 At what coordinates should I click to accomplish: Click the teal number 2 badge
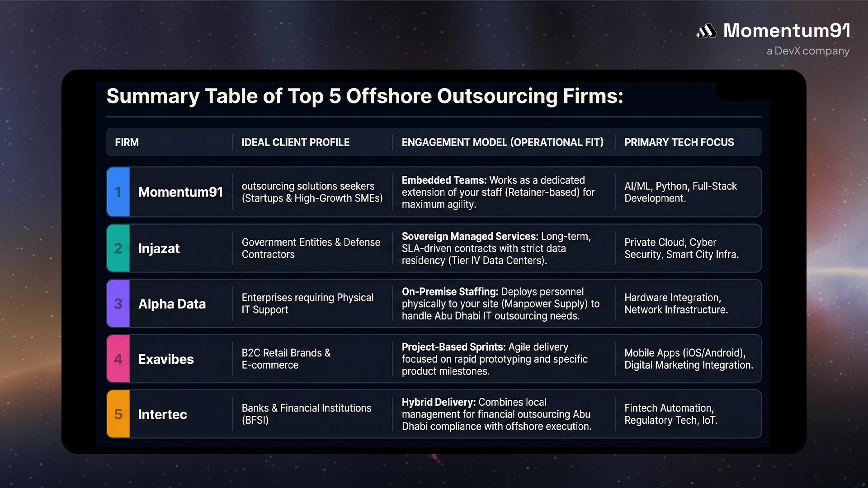[x=118, y=248]
